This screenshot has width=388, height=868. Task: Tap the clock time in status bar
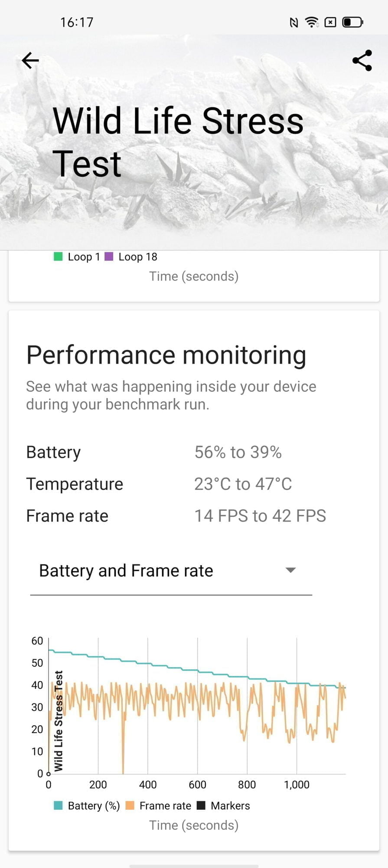77,22
